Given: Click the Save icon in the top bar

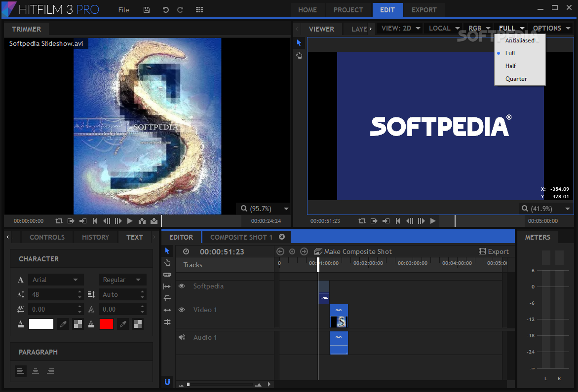Looking at the screenshot, I should [x=146, y=10].
